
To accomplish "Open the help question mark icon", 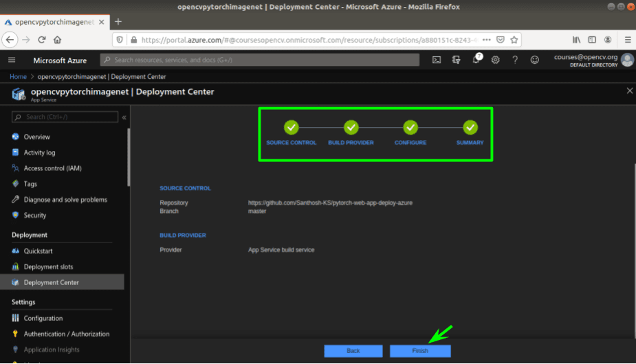I will 515,60.
